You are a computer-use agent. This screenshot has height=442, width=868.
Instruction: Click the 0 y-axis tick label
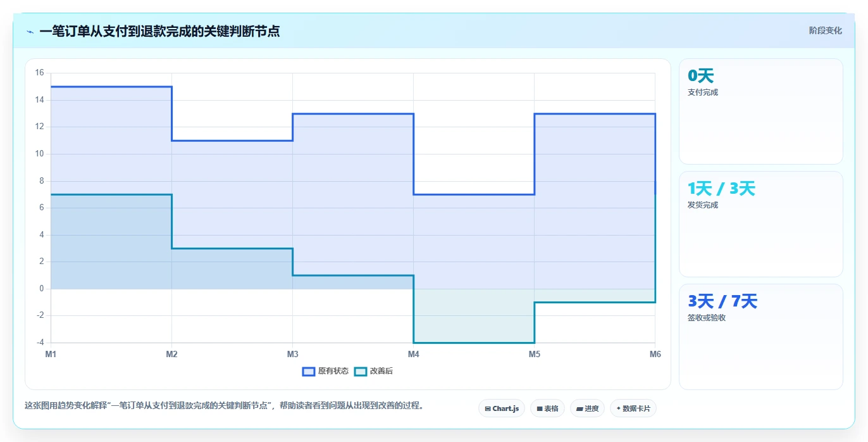41,289
